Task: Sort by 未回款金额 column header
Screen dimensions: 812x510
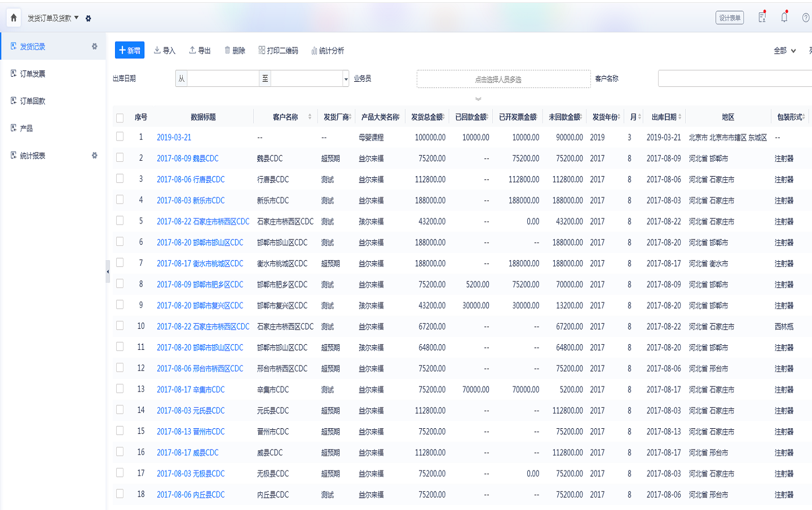Action: (x=565, y=117)
